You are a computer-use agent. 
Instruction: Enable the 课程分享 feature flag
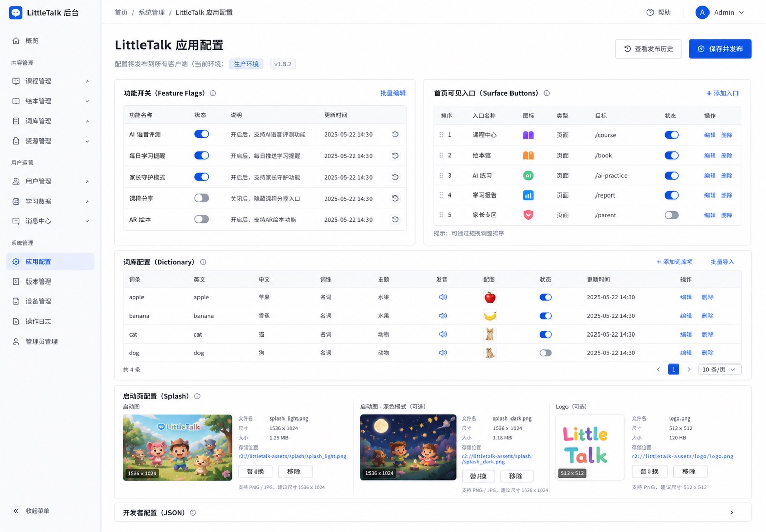202,198
